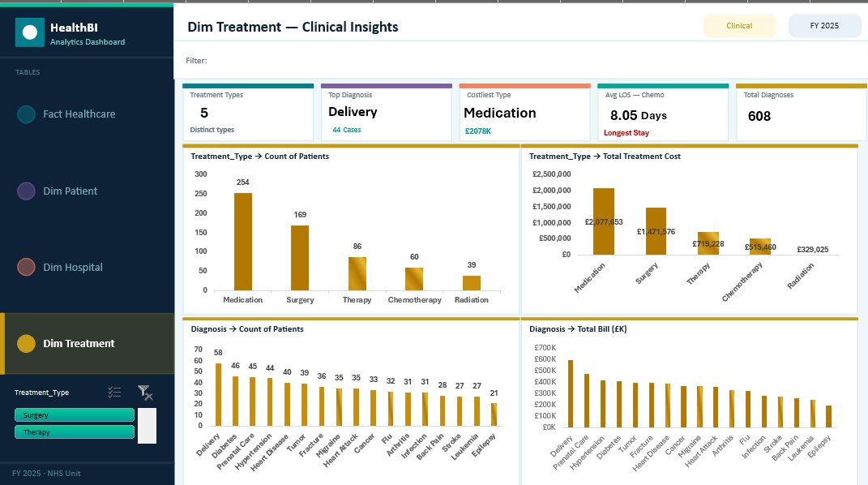Click the HealthBI logo icon
The width and height of the screenshot is (868, 485).
(30, 32)
